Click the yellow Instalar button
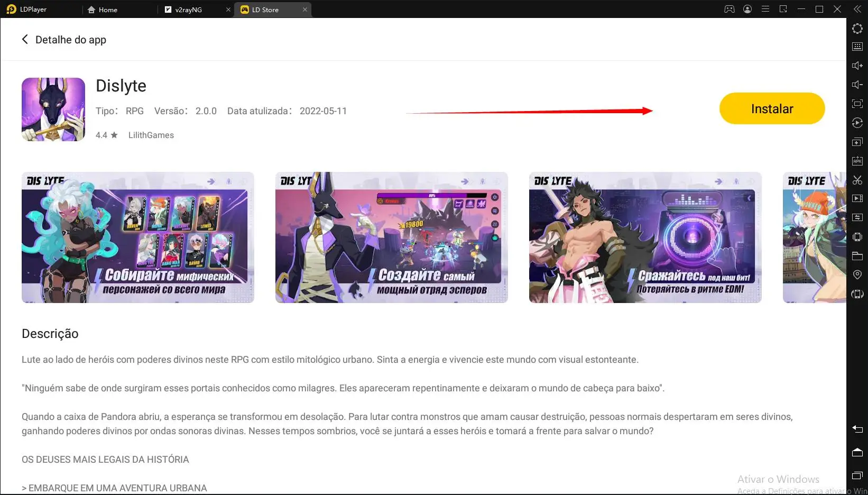The image size is (868, 495). pos(772,108)
